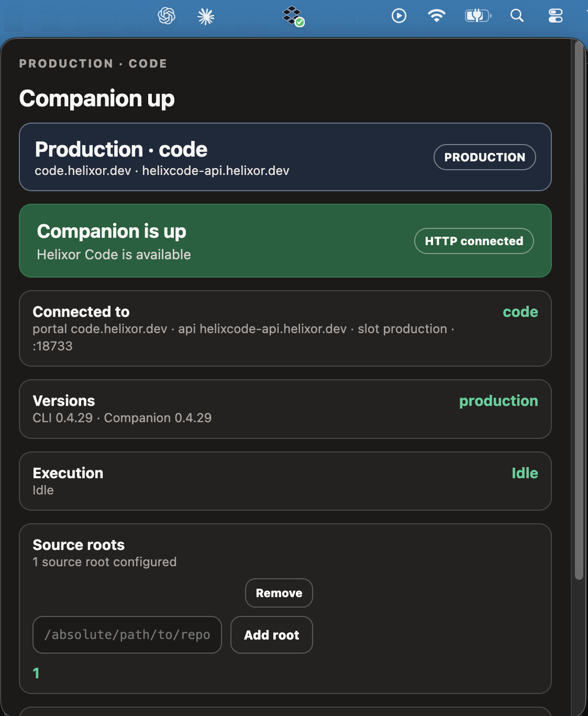Image resolution: width=588 pixels, height=716 pixels.
Task: Select the green 'Idle' status in Execution
Action: click(x=525, y=473)
